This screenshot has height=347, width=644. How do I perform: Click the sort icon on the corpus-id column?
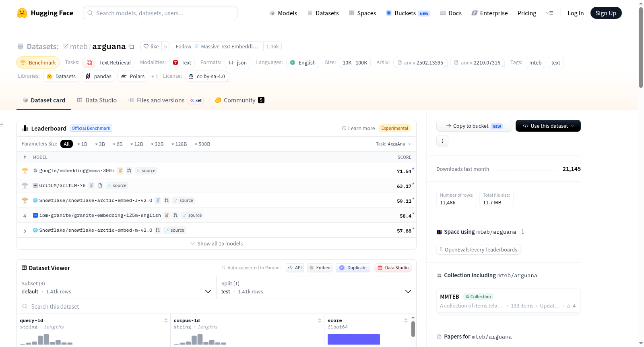click(x=320, y=320)
